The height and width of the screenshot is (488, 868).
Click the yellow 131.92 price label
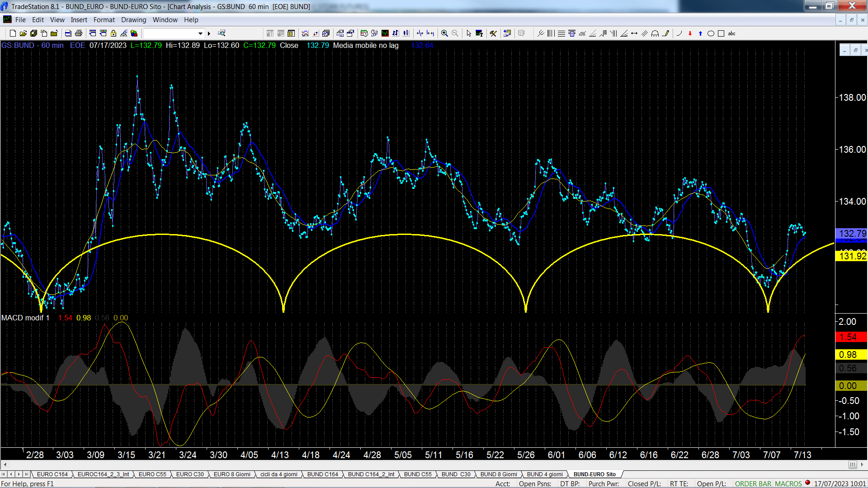coord(852,256)
